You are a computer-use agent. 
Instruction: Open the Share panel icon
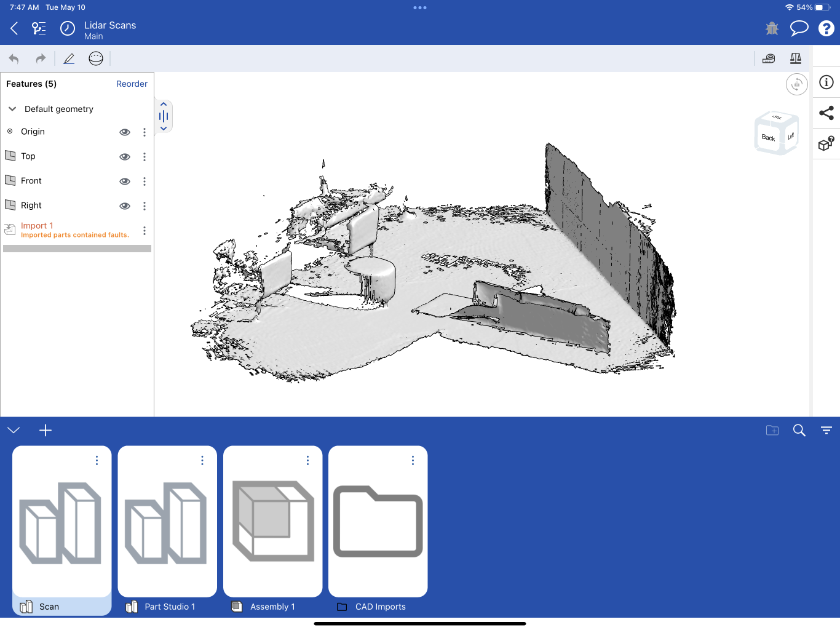coord(826,113)
